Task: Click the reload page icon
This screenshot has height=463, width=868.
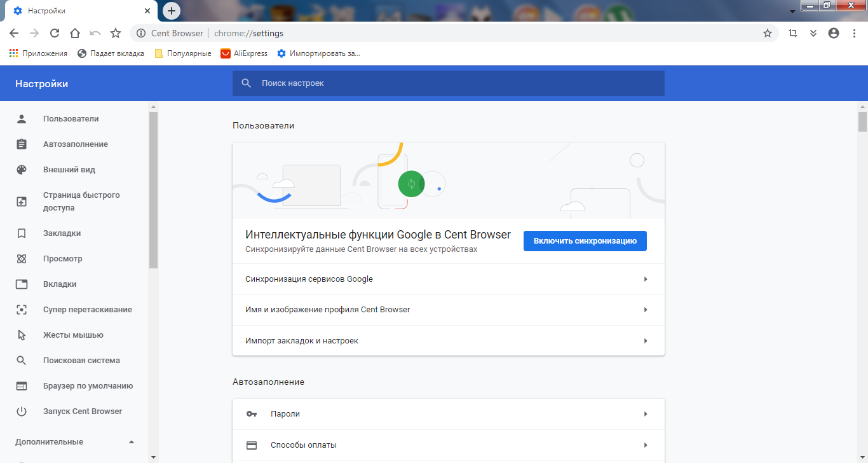Action: 55,33
